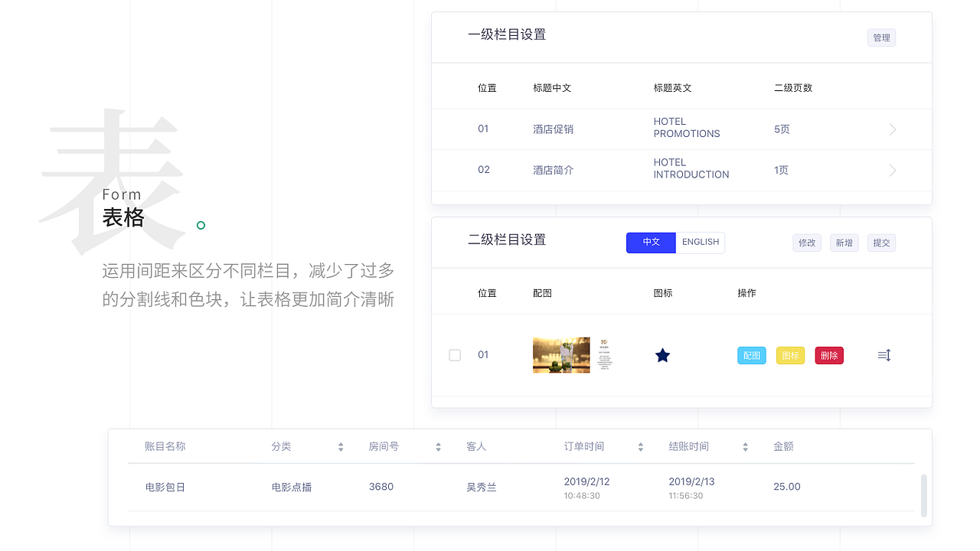Click the 电影包日 account name cell
980x551 pixels.
pos(165,487)
